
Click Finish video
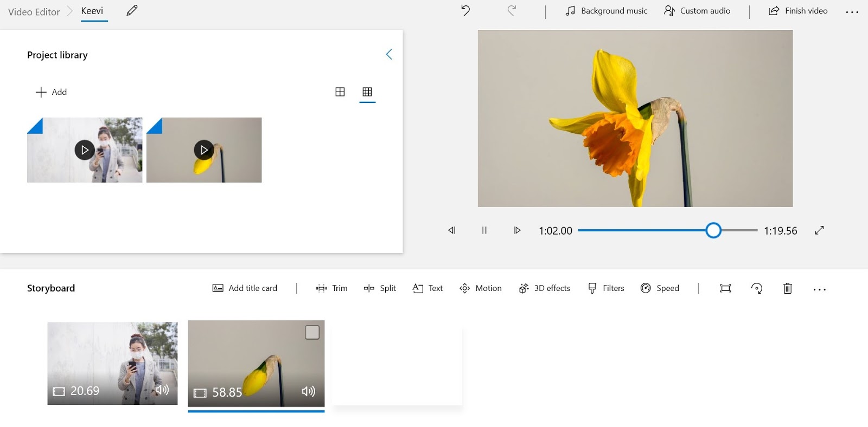coord(798,11)
